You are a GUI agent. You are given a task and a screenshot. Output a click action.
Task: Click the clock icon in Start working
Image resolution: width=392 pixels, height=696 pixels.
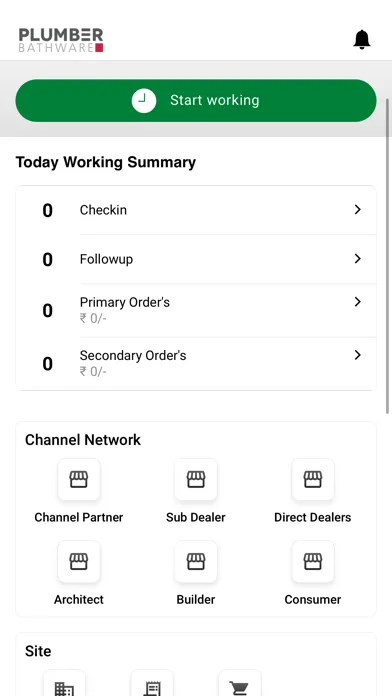coord(144,101)
